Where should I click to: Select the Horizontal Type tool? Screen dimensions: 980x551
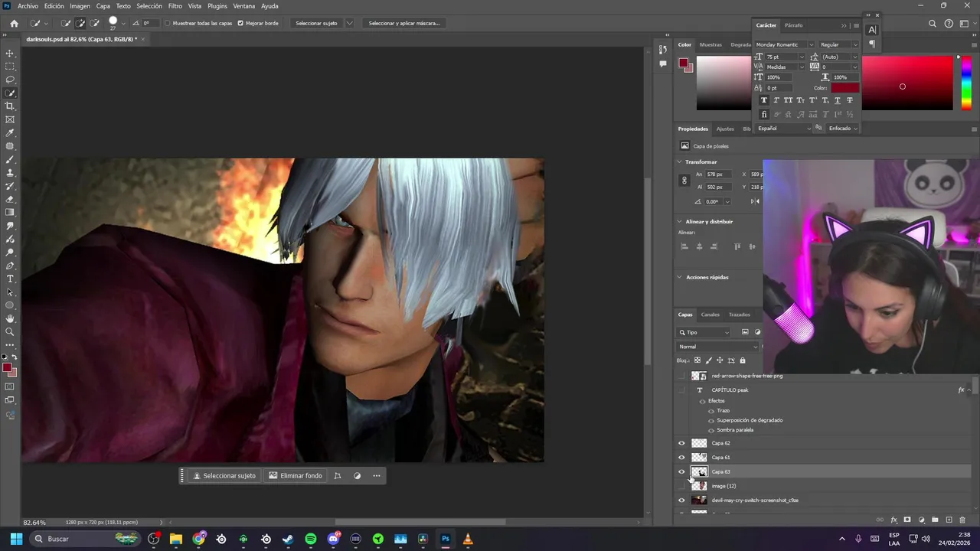(x=10, y=279)
